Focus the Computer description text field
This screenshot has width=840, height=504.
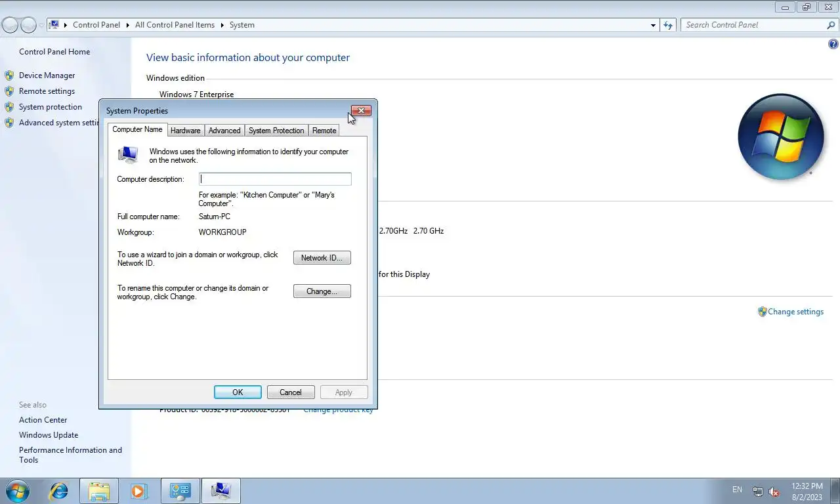pyautogui.click(x=275, y=179)
